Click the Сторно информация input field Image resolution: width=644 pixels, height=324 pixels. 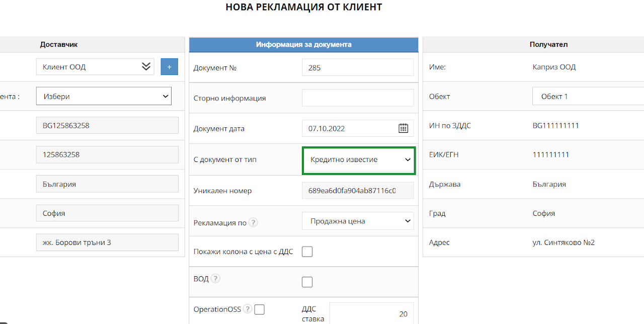pyautogui.click(x=358, y=98)
